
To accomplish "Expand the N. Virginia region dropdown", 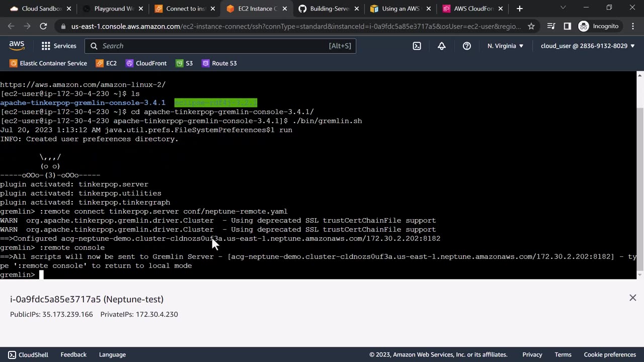I will click(506, 46).
